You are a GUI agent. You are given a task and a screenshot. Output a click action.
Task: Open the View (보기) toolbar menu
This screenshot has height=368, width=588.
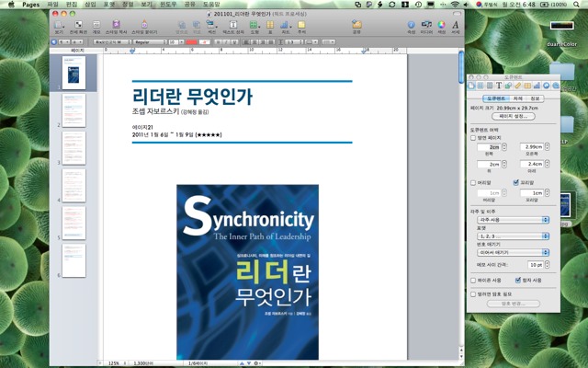(x=59, y=27)
